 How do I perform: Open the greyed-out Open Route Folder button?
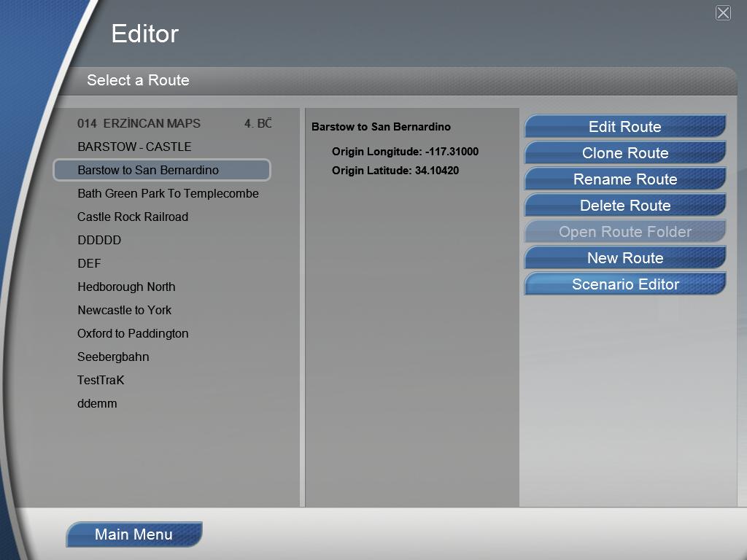625,231
